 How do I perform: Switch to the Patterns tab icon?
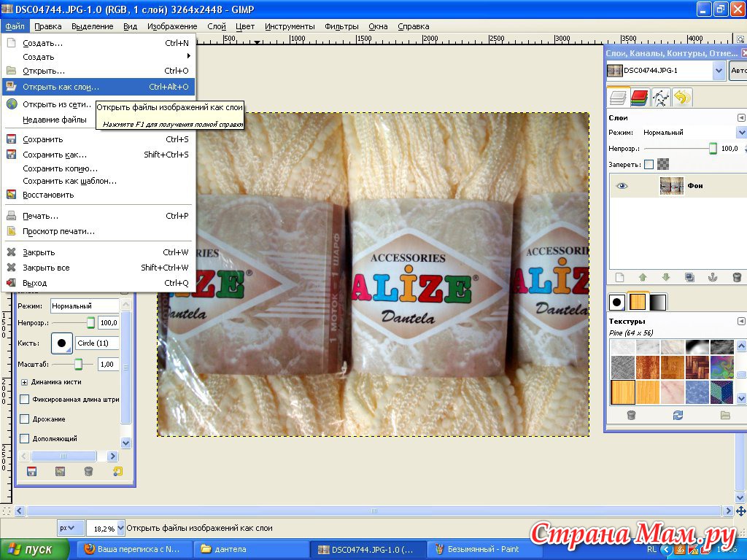[x=638, y=302]
